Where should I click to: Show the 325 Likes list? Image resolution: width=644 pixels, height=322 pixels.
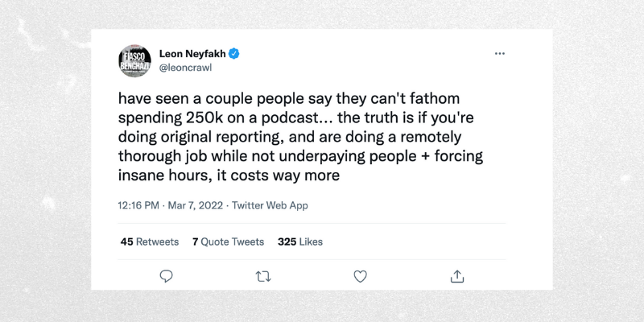pyautogui.click(x=300, y=242)
